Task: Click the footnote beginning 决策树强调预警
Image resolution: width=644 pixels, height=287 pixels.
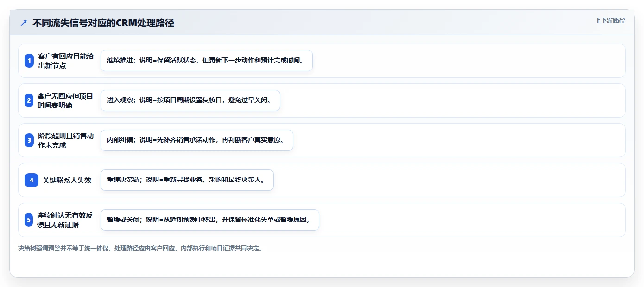Action: [140, 248]
